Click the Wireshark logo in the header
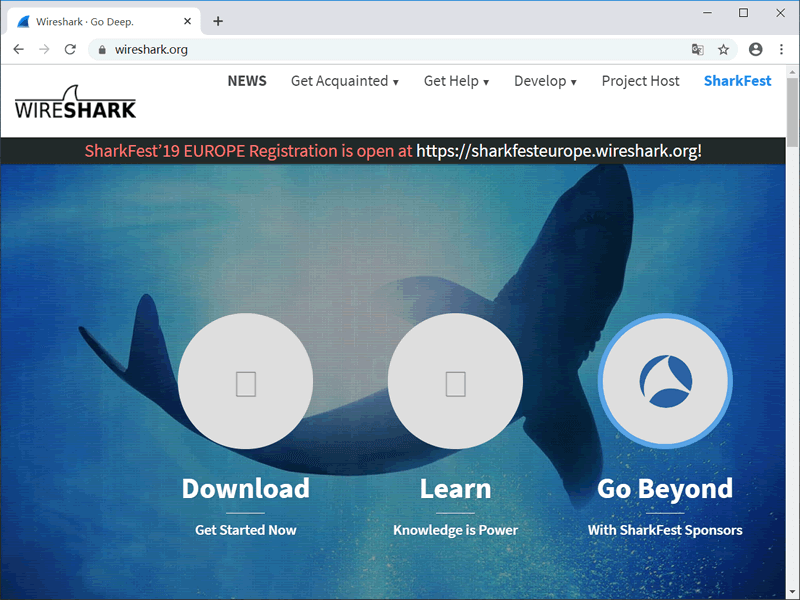 pyautogui.click(x=75, y=102)
